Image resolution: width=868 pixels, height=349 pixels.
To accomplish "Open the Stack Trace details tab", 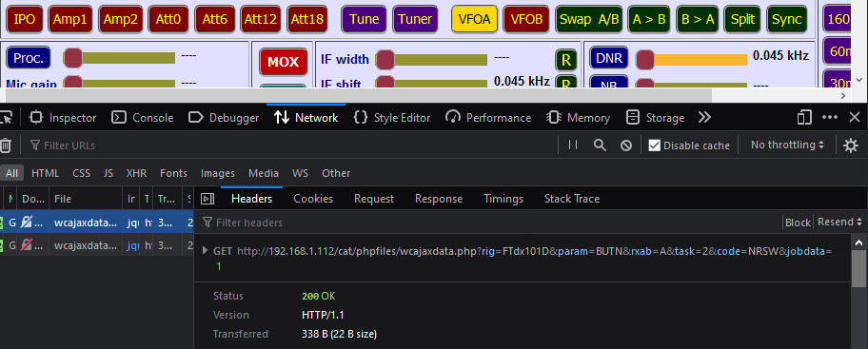I will (x=572, y=199).
